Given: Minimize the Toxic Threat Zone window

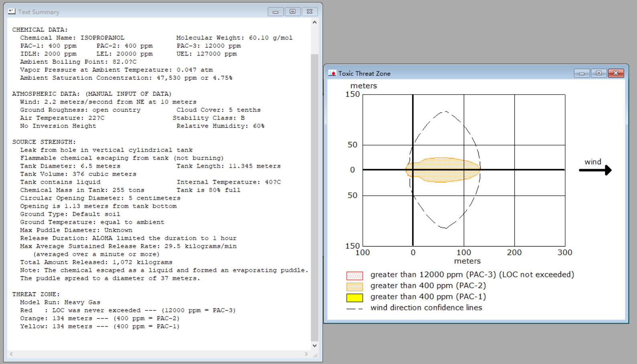Looking at the screenshot, I should (x=582, y=73).
